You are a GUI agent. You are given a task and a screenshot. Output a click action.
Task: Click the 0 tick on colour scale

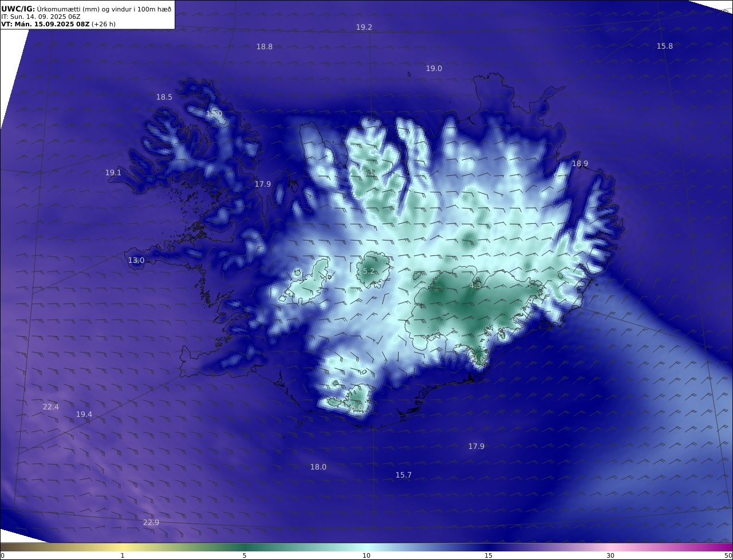pyautogui.click(x=2, y=555)
